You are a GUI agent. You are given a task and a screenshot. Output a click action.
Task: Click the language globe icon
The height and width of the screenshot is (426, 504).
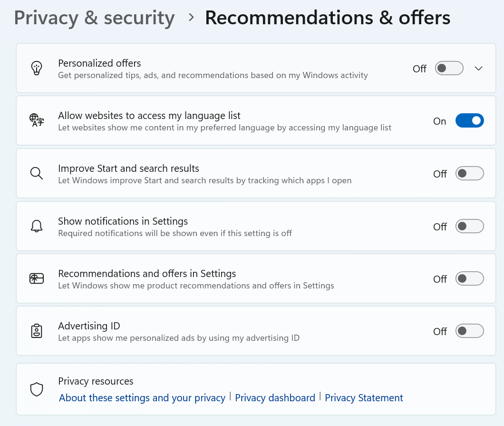(x=37, y=120)
